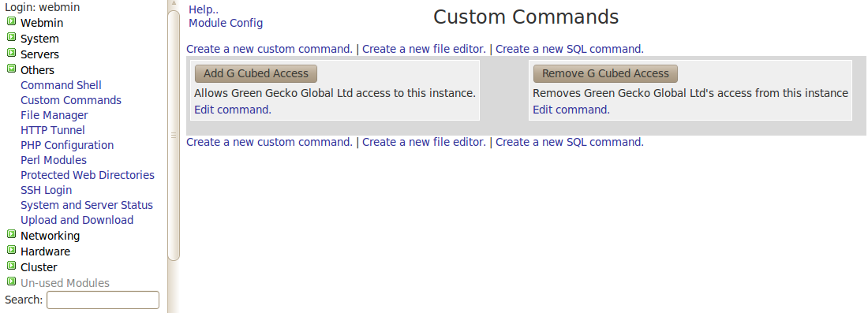Open SSH Login module
This screenshot has height=313, width=868.
click(46, 190)
